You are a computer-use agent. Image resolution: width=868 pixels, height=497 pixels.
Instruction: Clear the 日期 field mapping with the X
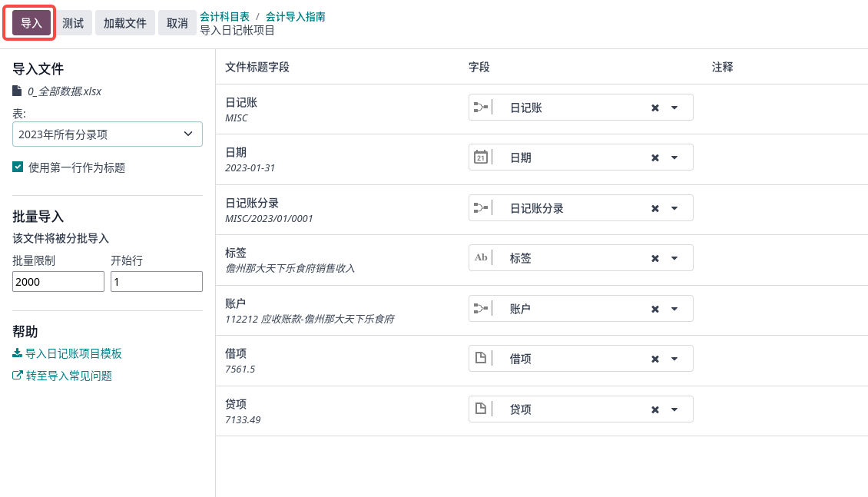click(x=655, y=157)
